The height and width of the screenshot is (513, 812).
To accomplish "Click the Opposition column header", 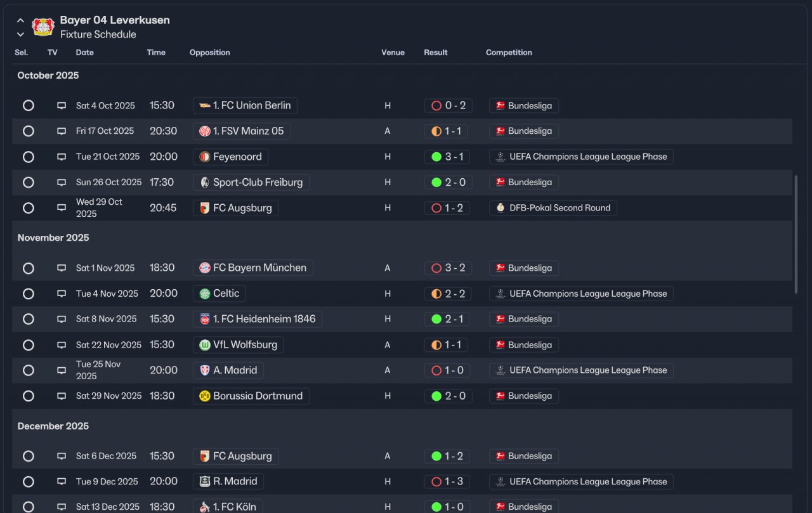I will tap(209, 53).
